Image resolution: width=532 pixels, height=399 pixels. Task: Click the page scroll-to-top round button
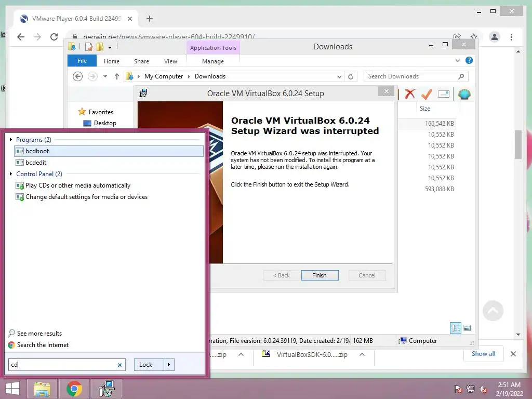pyautogui.click(x=493, y=311)
